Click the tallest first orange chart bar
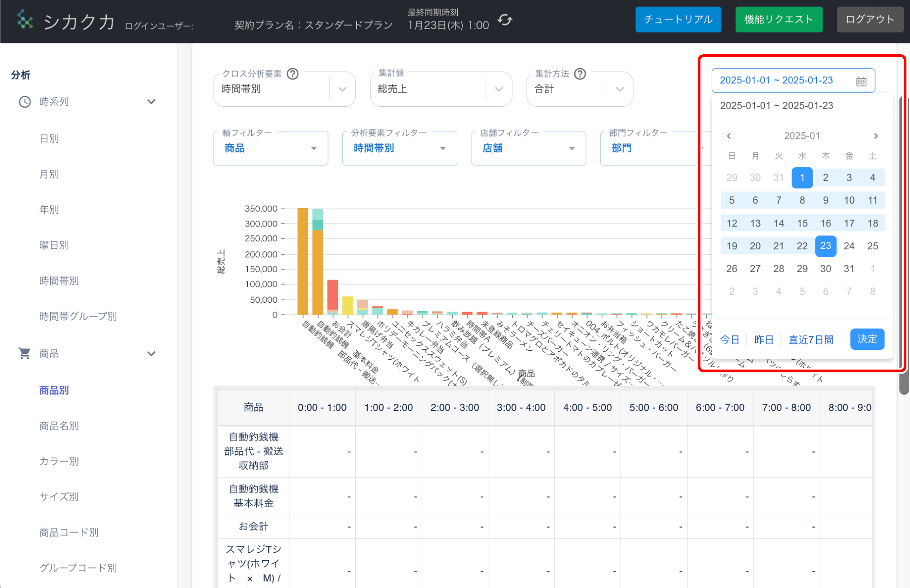The width and height of the screenshot is (910, 588). tap(303, 261)
